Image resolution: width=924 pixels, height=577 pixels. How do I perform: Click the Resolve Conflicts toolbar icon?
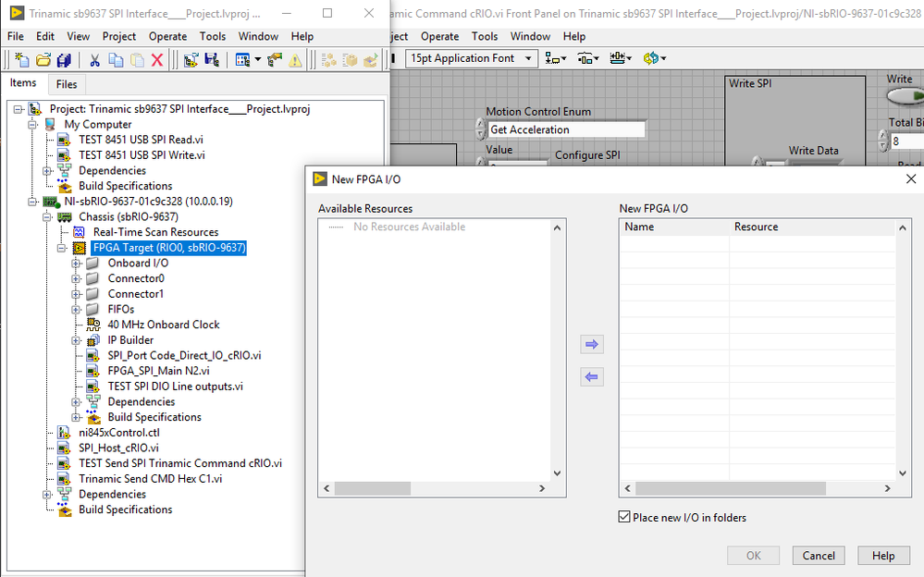pyautogui.click(x=191, y=59)
